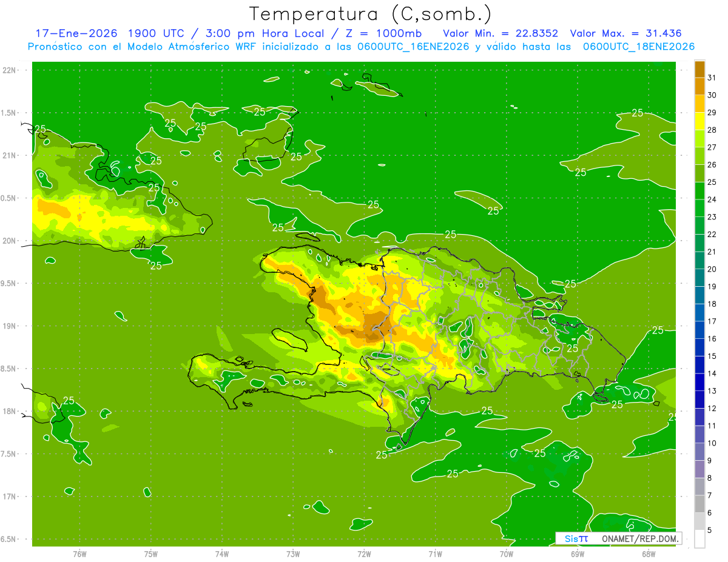Click the "ONAMET/REP.DOM." credit label
The height and width of the screenshot is (562, 728).
(639, 538)
